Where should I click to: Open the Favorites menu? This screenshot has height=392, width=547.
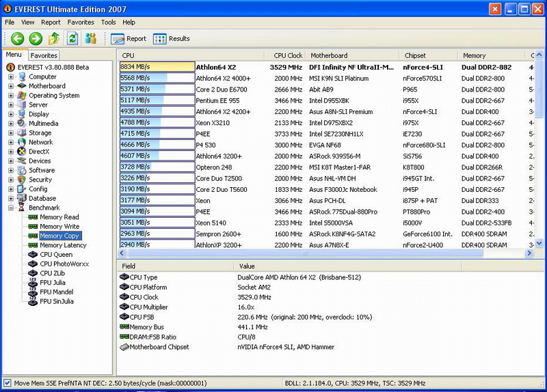pos(81,23)
